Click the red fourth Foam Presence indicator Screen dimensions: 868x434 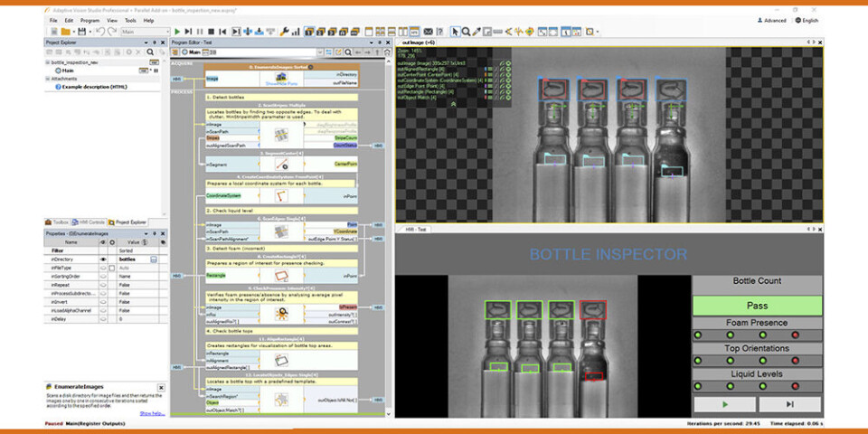click(796, 335)
